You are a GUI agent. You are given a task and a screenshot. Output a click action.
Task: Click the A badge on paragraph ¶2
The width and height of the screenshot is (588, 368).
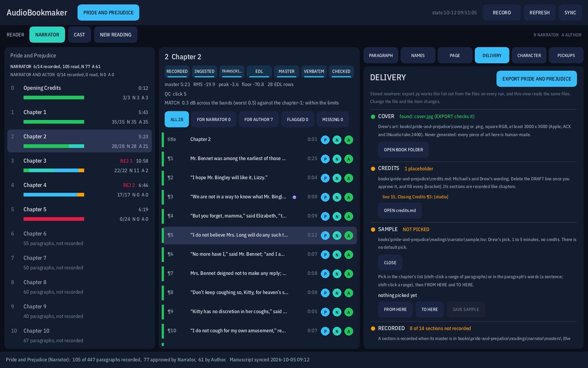[x=348, y=178]
